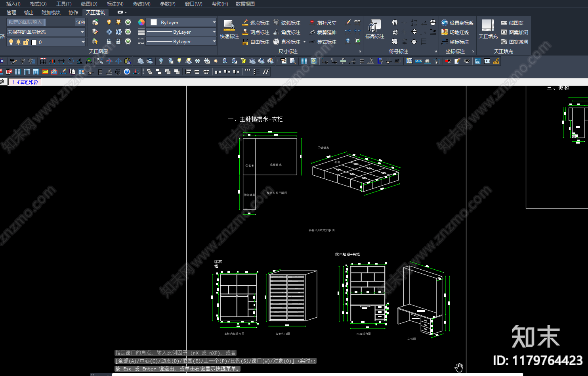Click the white ByLayer color swatch
This screenshot has width=588, height=376.
pyautogui.click(x=154, y=22)
